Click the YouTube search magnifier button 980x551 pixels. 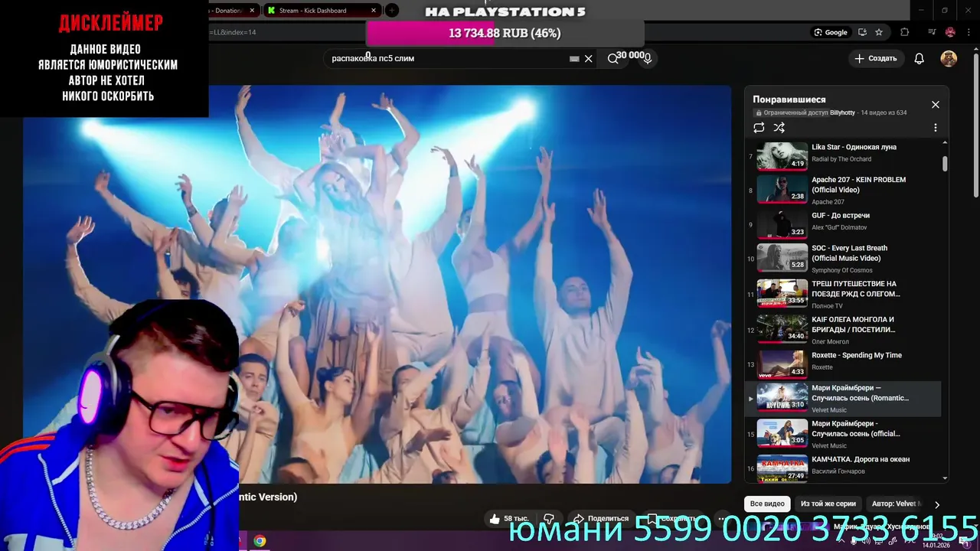(x=612, y=59)
